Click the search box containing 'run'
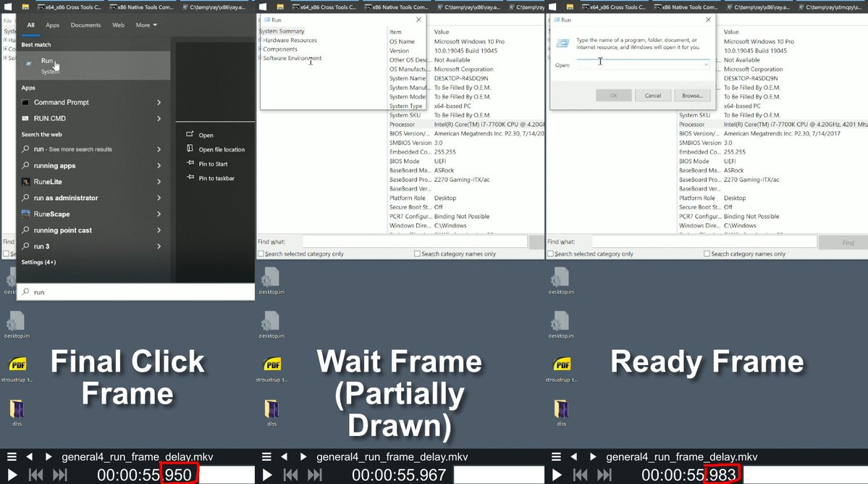Viewport: 868px width, 484px height. 136,292
